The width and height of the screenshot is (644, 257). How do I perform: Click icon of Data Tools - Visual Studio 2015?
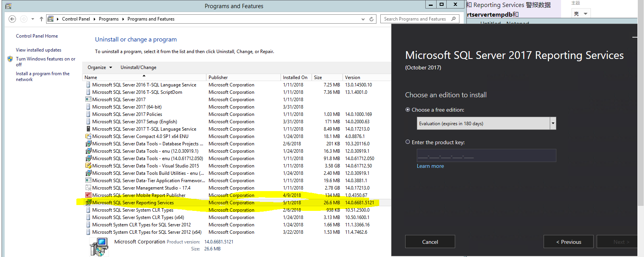(88, 166)
